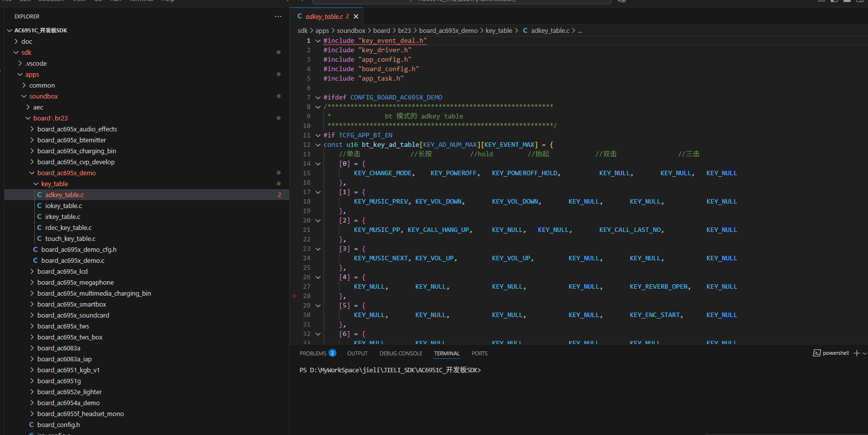Expand board_ac695x_tws_box folder
This screenshot has width=868, height=435.
[x=32, y=337]
